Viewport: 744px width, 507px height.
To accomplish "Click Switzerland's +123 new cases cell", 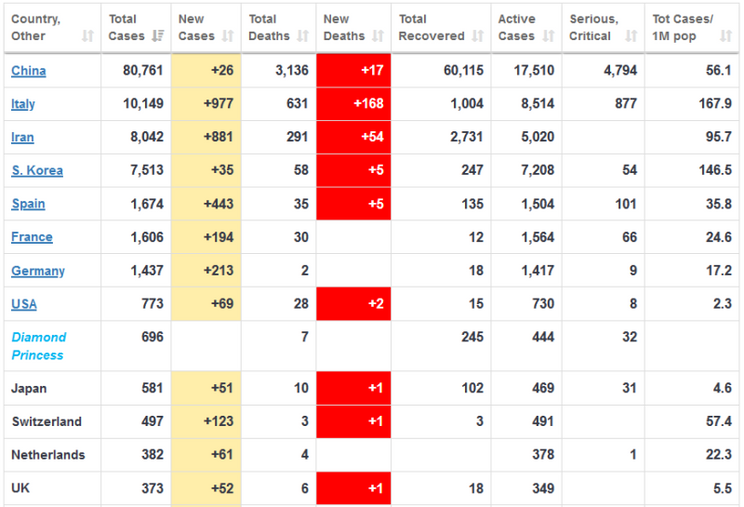I will 206,421.
